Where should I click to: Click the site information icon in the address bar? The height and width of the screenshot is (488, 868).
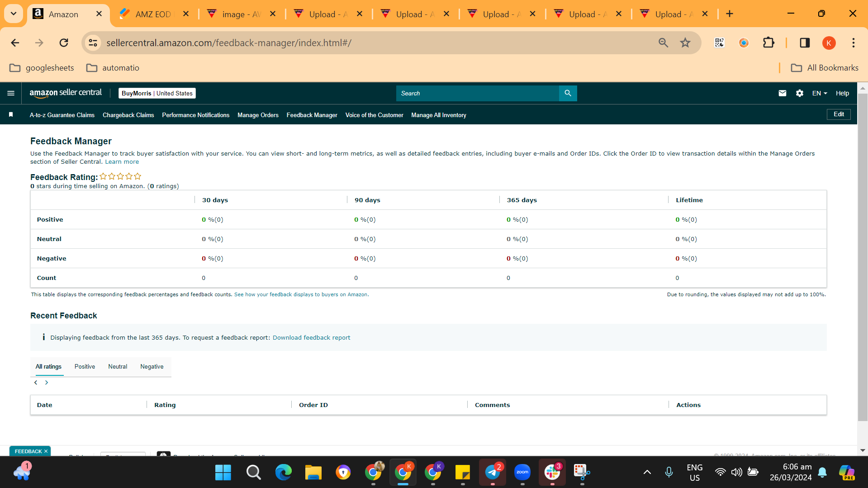click(93, 43)
